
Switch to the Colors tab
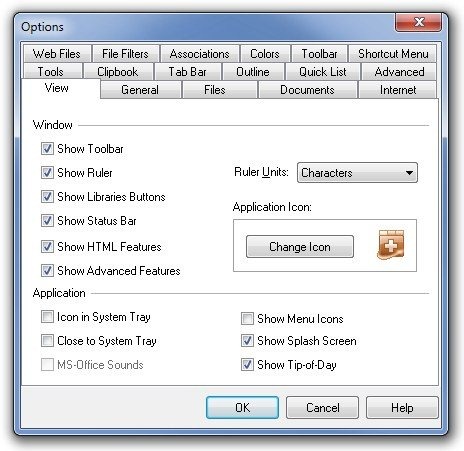click(x=265, y=54)
